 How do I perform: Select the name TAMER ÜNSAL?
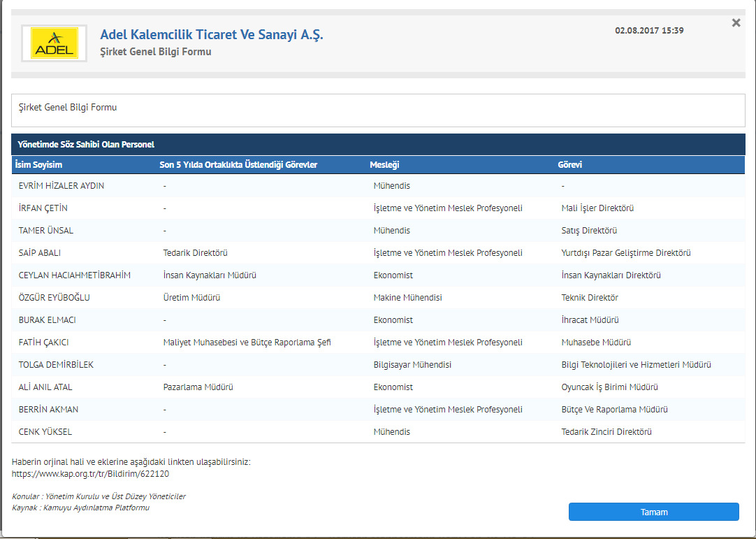click(x=46, y=230)
